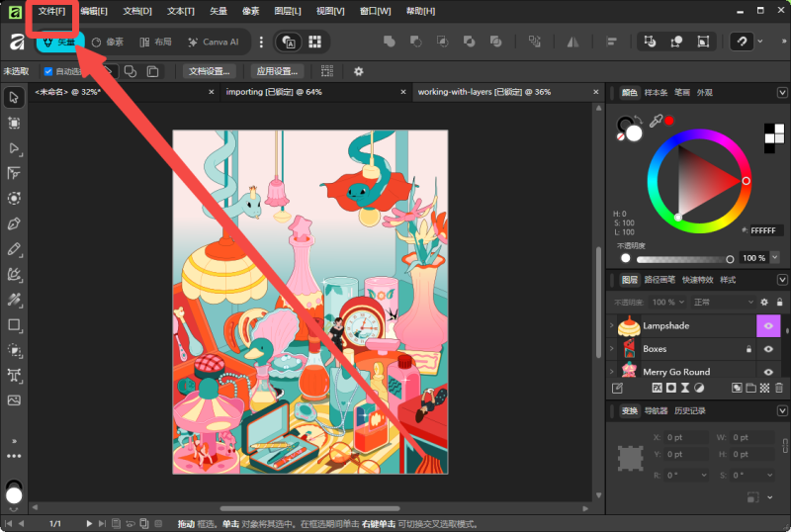Open the rotation R dropdown
The width and height of the screenshot is (791, 532).
click(x=704, y=475)
